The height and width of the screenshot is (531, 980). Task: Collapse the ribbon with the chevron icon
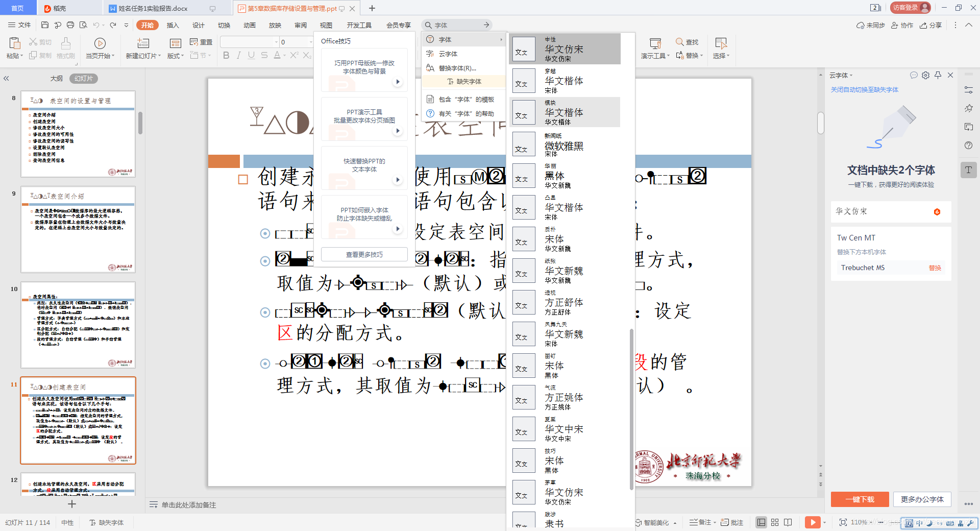click(x=969, y=25)
